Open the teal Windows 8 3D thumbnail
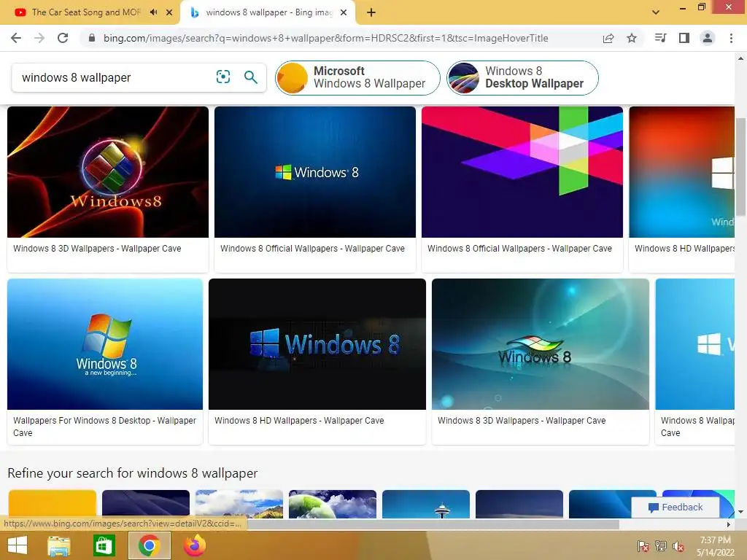The width and height of the screenshot is (747, 560). [x=541, y=344]
